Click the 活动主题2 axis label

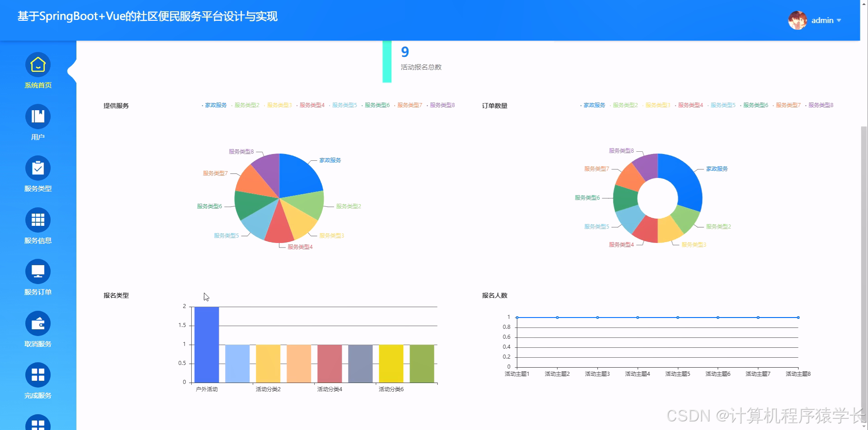(557, 374)
